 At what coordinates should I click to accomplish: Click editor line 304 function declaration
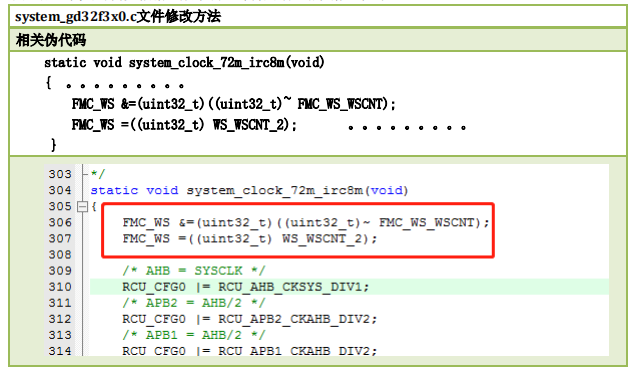pos(249,190)
